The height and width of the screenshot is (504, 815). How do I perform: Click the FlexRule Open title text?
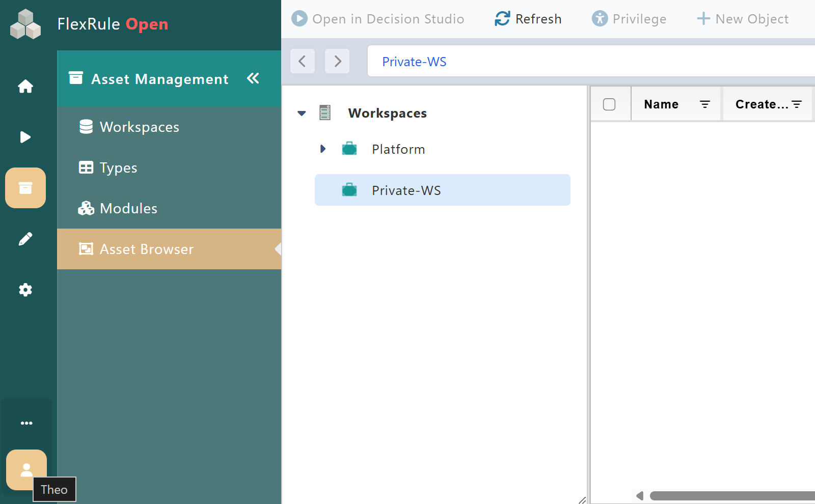coord(113,24)
